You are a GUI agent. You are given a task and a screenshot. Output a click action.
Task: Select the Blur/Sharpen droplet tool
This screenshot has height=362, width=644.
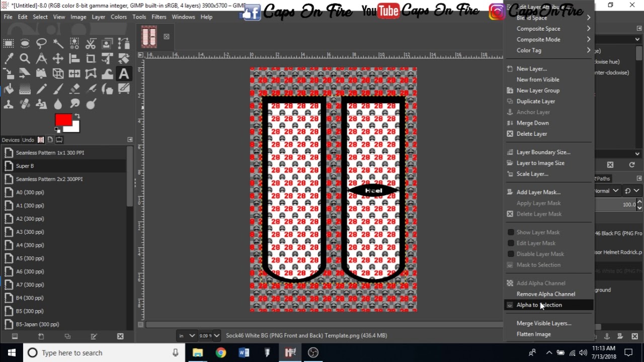tap(58, 105)
